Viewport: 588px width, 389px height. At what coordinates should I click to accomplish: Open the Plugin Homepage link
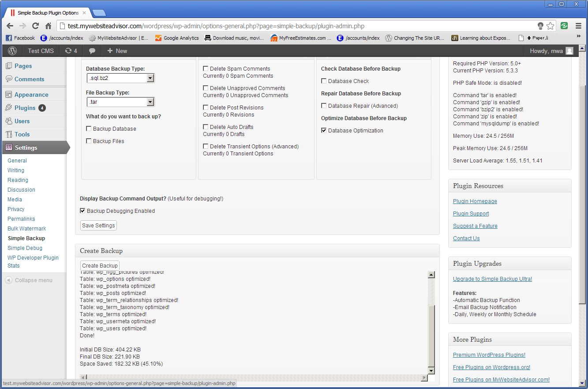[475, 201]
